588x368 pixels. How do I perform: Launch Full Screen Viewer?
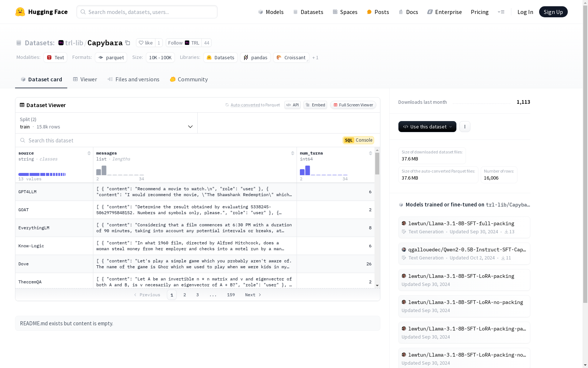tap(353, 105)
